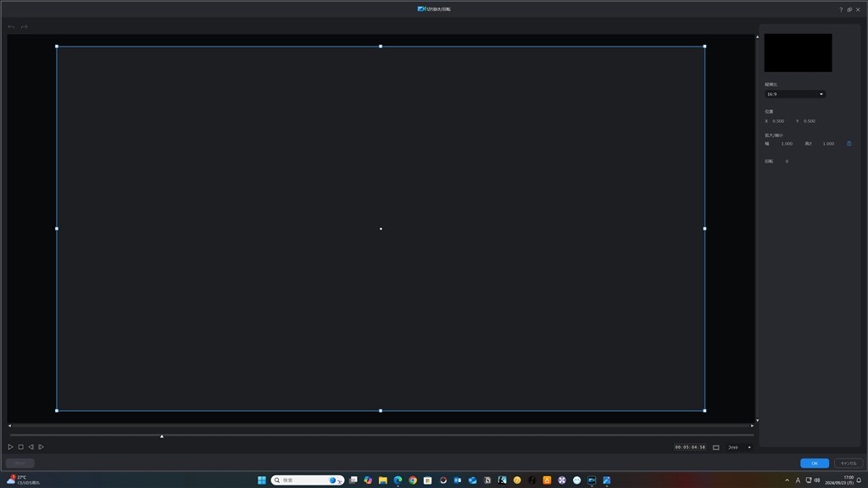Click the rotation value field
The image size is (868, 488).
click(x=787, y=162)
